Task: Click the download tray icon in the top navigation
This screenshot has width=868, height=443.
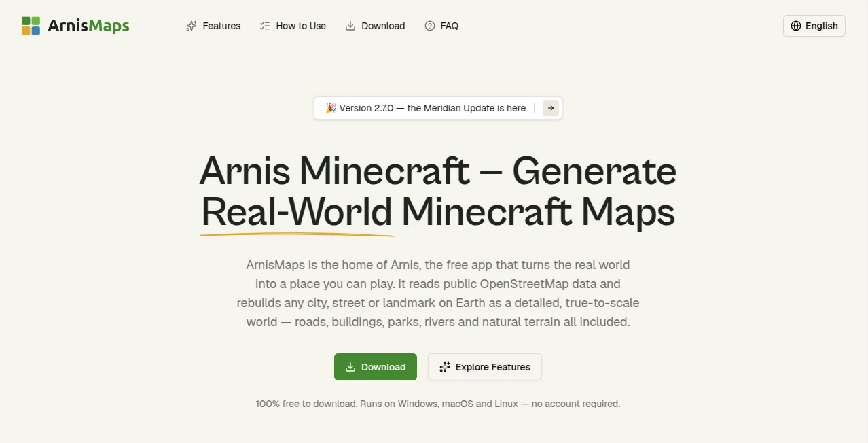Action: coord(350,26)
